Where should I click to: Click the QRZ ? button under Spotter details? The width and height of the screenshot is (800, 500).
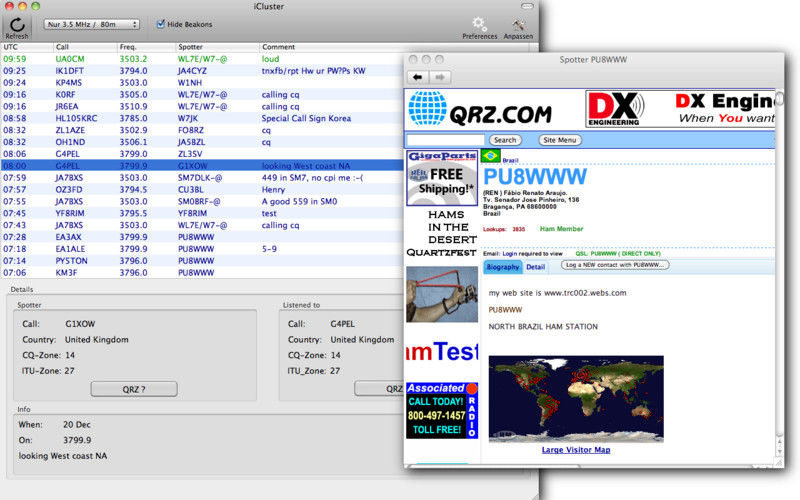[134, 389]
